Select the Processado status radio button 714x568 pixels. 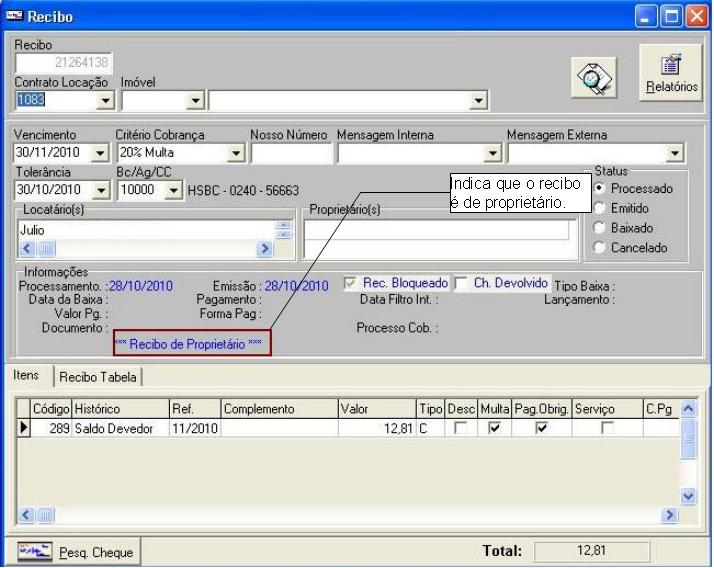600,189
